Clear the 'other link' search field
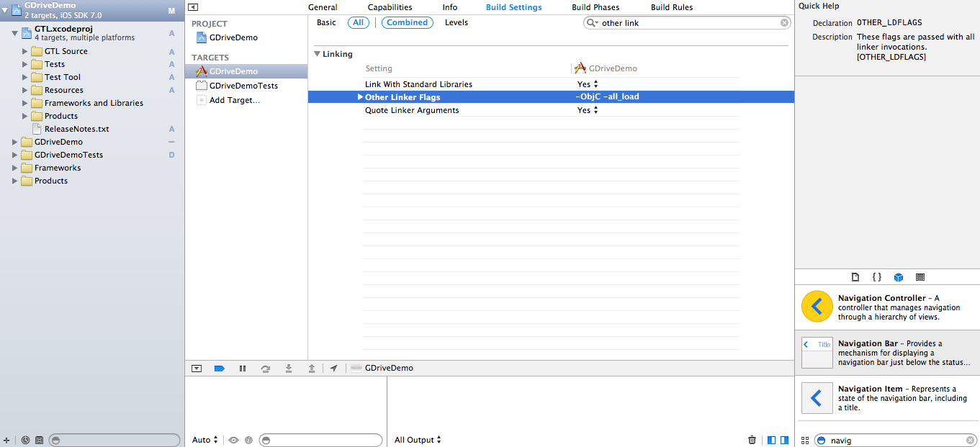The width and height of the screenshot is (980, 447). (785, 23)
